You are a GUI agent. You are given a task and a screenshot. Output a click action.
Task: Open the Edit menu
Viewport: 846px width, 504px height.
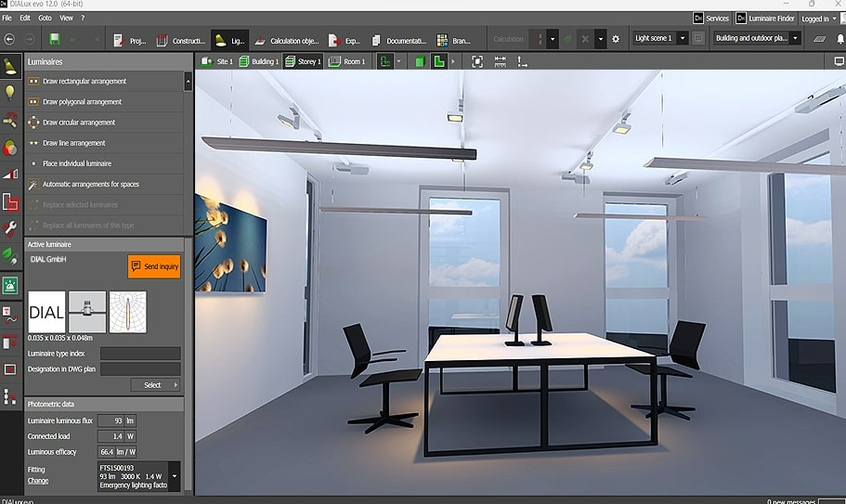25,18
